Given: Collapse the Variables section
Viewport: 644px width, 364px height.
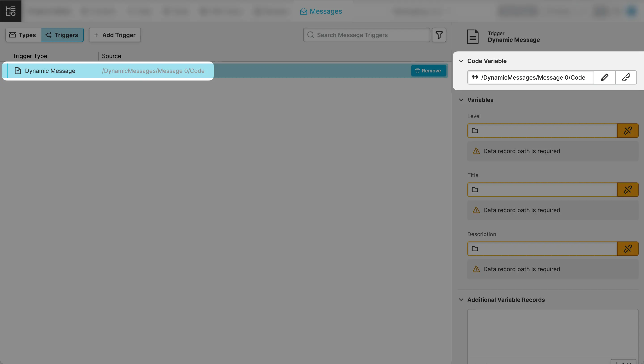Looking at the screenshot, I should tap(461, 100).
